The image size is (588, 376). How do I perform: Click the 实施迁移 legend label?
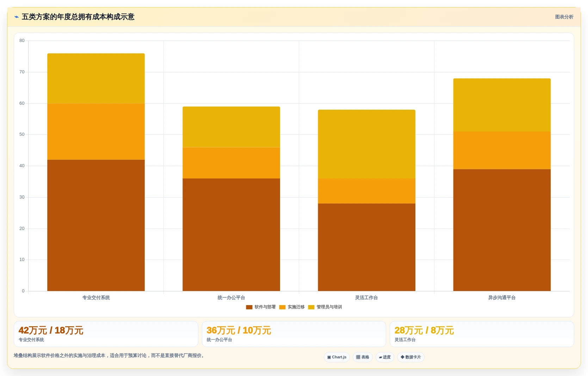click(x=296, y=307)
